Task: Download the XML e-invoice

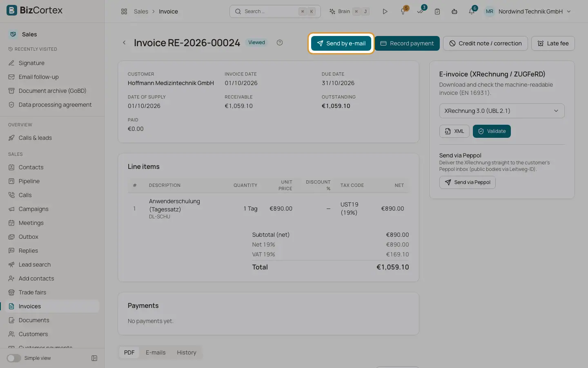Action: [454, 131]
